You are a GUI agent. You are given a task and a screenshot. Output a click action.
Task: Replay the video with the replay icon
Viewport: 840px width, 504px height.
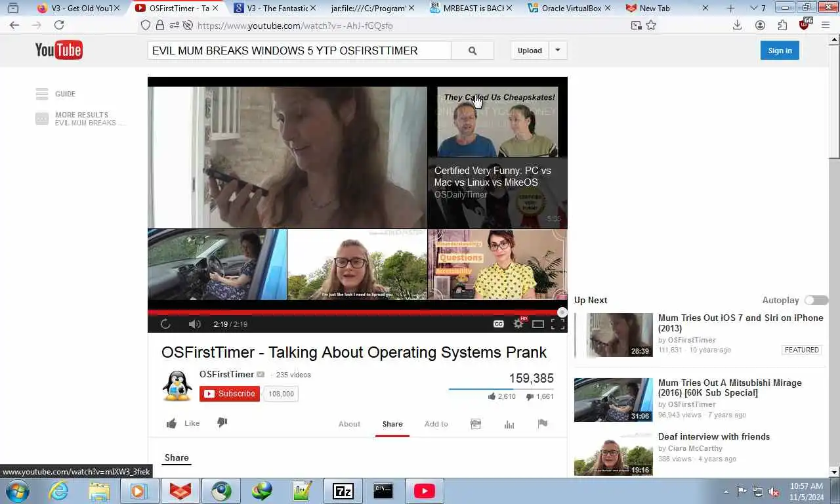165,324
